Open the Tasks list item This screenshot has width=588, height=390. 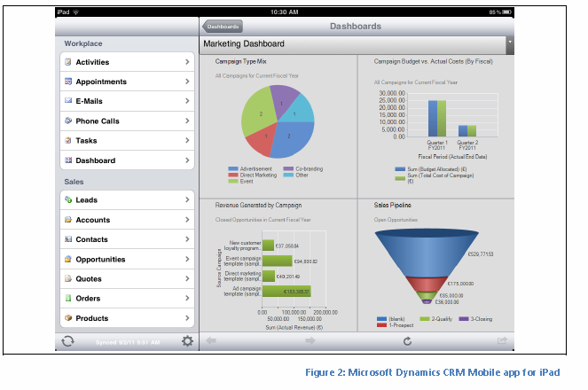pos(127,141)
